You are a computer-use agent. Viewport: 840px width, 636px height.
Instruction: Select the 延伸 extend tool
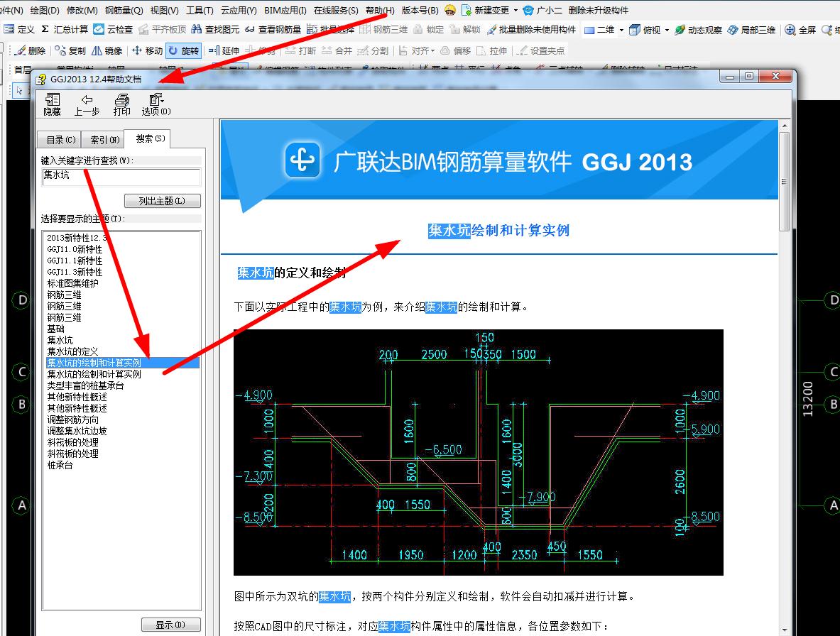click(x=224, y=50)
